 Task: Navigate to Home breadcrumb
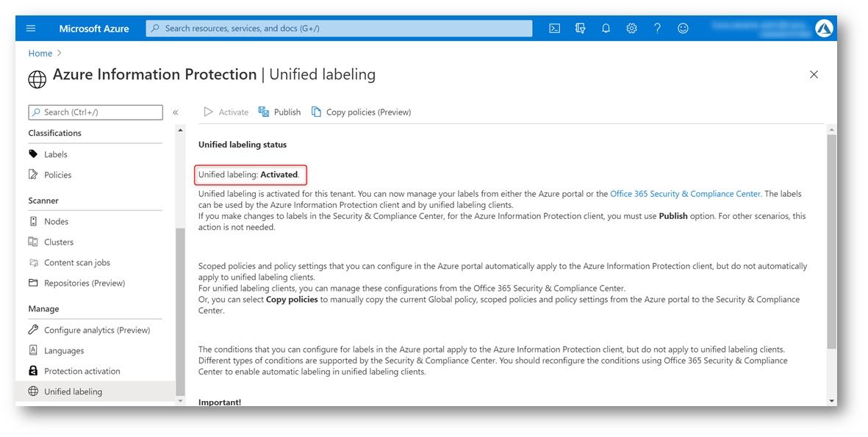40,54
